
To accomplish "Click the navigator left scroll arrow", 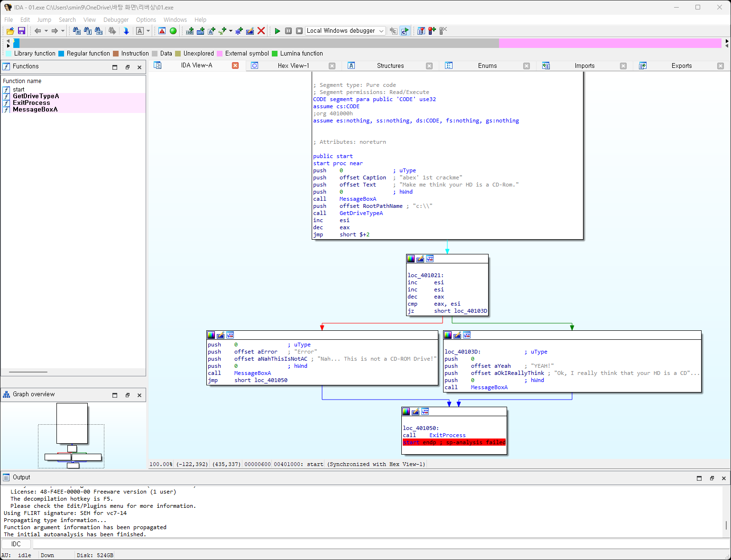I will [x=8, y=41].
